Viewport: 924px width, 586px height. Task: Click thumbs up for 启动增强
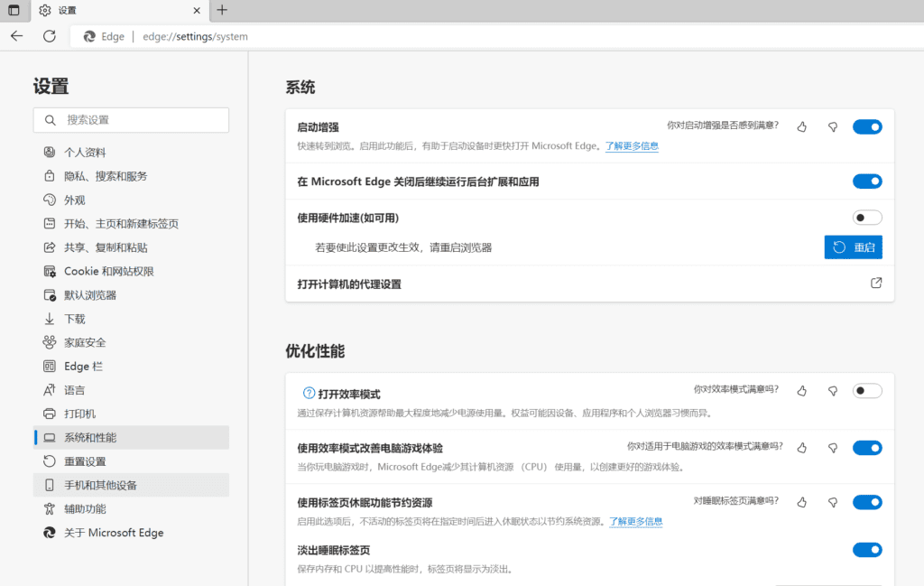[x=802, y=127]
